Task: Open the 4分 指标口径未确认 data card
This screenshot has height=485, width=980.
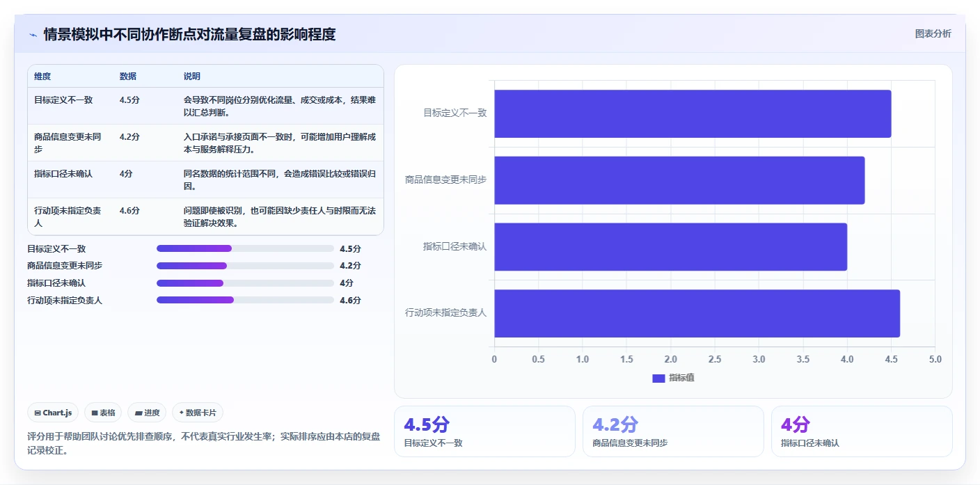Action: [x=862, y=431]
